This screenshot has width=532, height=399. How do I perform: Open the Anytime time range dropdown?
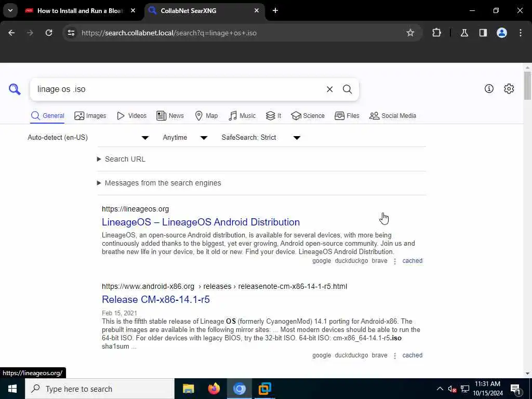click(x=185, y=137)
